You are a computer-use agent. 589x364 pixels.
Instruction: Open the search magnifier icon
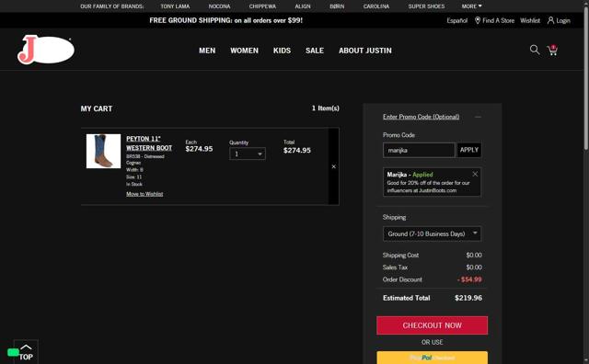pos(535,50)
